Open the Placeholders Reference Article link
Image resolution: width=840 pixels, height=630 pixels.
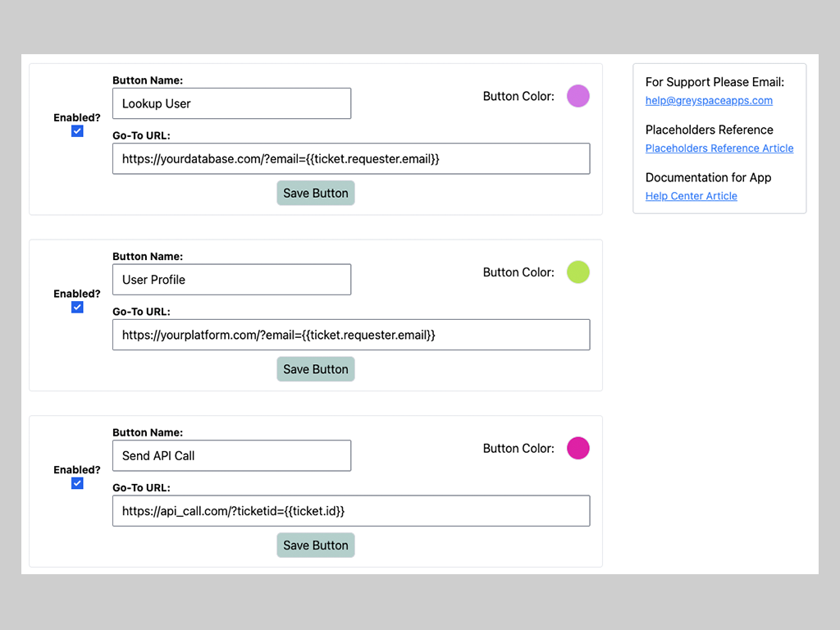pyautogui.click(x=719, y=148)
